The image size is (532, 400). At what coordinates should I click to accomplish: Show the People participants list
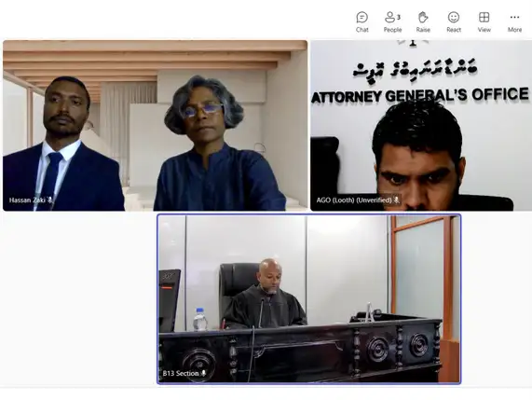[392, 21]
